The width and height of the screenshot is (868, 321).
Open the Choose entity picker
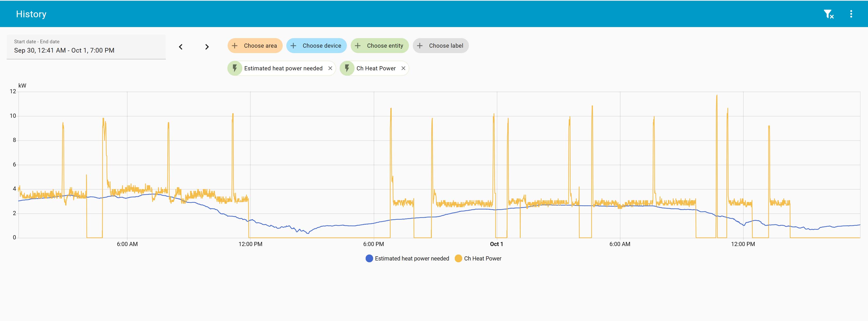380,46
